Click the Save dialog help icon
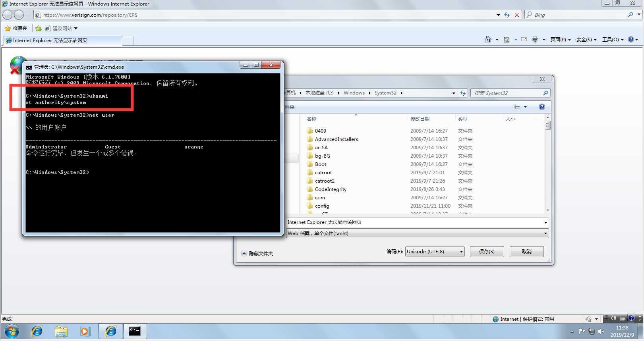 click(x=542, y=107)
